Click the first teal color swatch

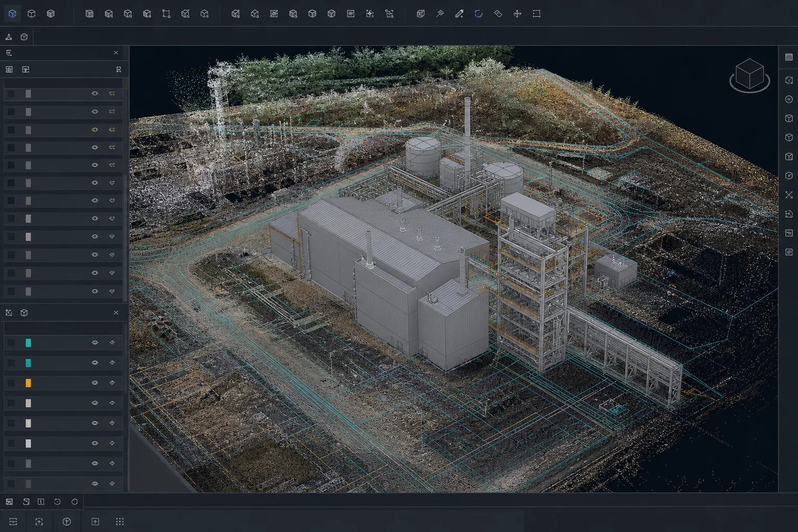[28, 343]
